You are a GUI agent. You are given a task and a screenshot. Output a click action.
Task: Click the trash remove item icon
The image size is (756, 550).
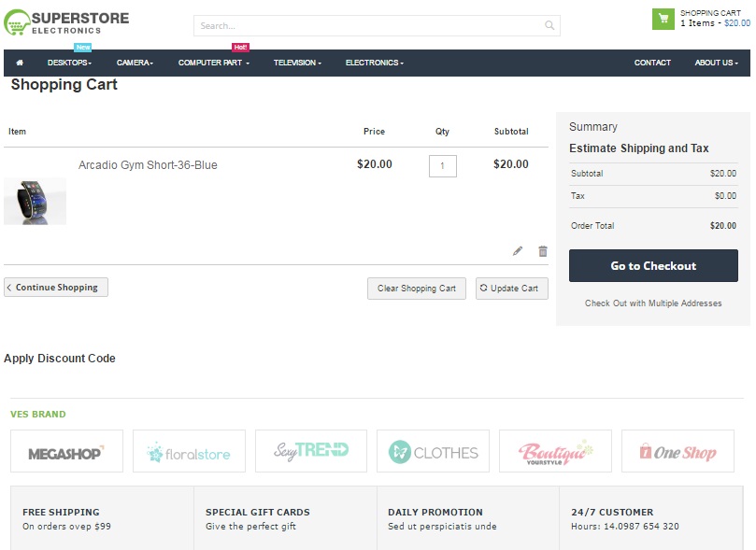543,251
